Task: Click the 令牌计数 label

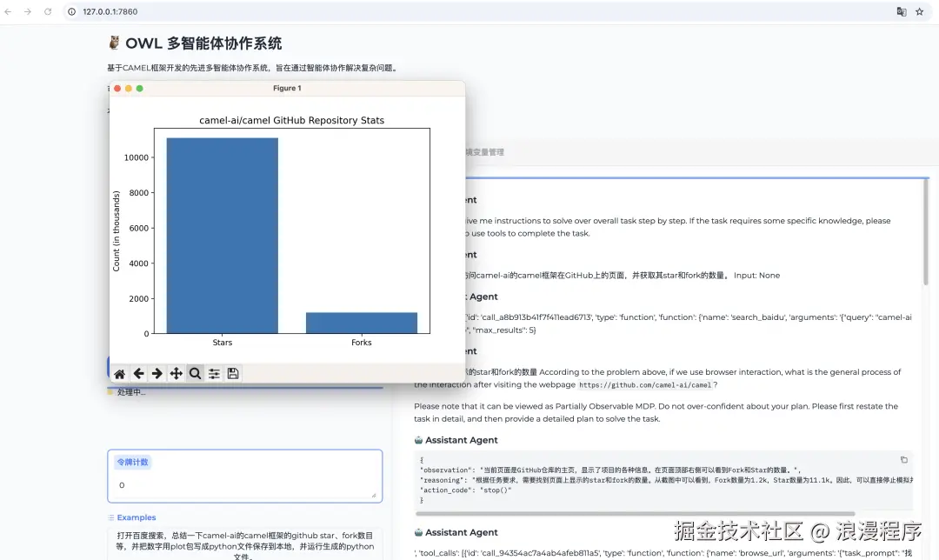Action: click(x=132, y=463)
